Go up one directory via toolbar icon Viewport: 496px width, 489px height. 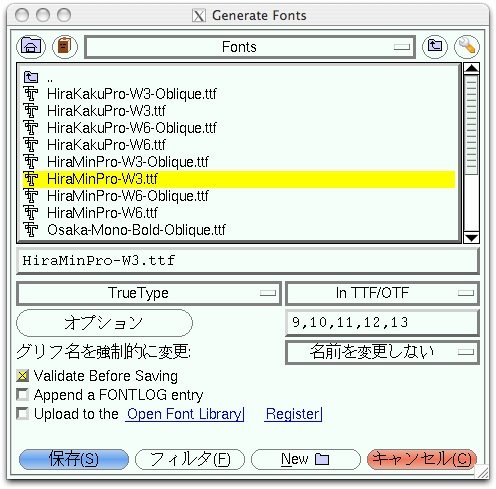435,46
